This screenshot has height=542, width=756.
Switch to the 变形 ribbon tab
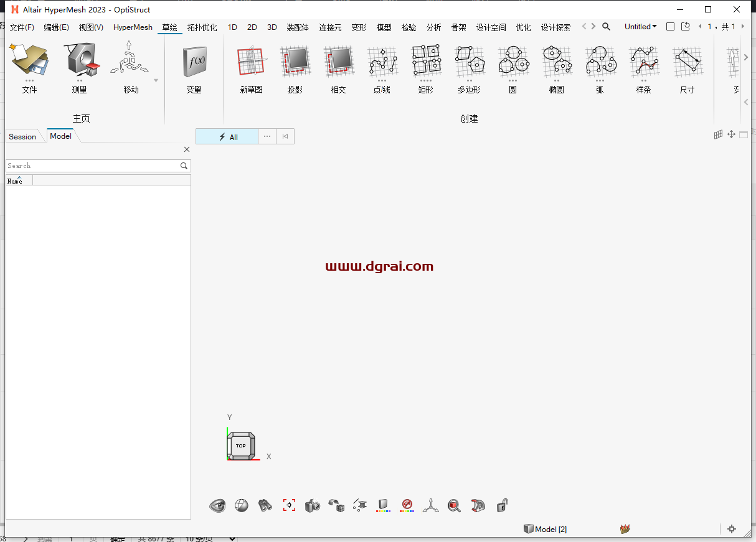tap(359, 27)
